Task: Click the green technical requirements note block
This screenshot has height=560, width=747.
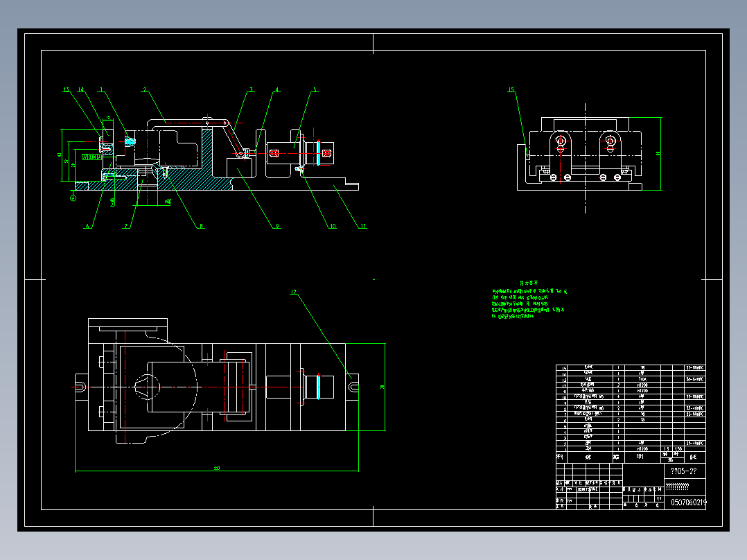Action: [528, 300]
